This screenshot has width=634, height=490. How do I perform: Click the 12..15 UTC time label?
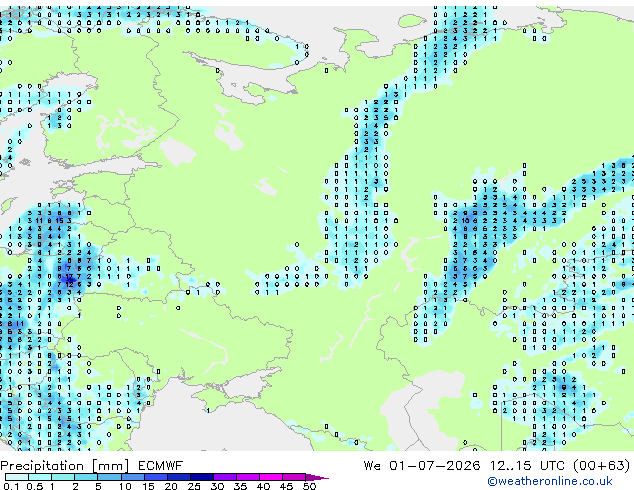click(x=527, y=466)
